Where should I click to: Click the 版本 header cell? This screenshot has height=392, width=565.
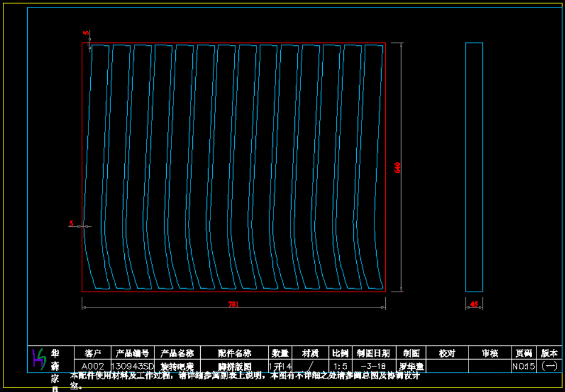tap(549, 353)
